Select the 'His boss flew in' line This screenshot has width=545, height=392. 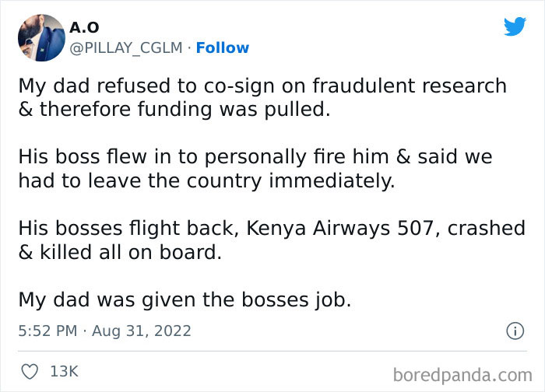[255, 156]
